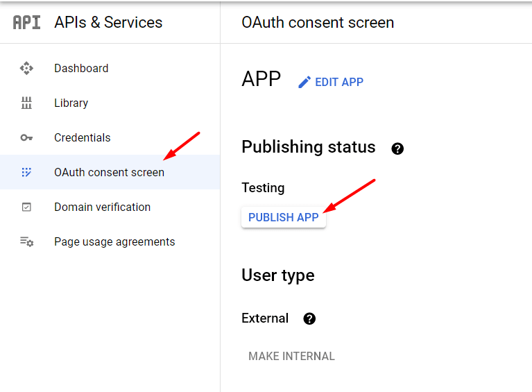Click the Credentials key icon
532x392 pixels.
(x=26, y=137)
